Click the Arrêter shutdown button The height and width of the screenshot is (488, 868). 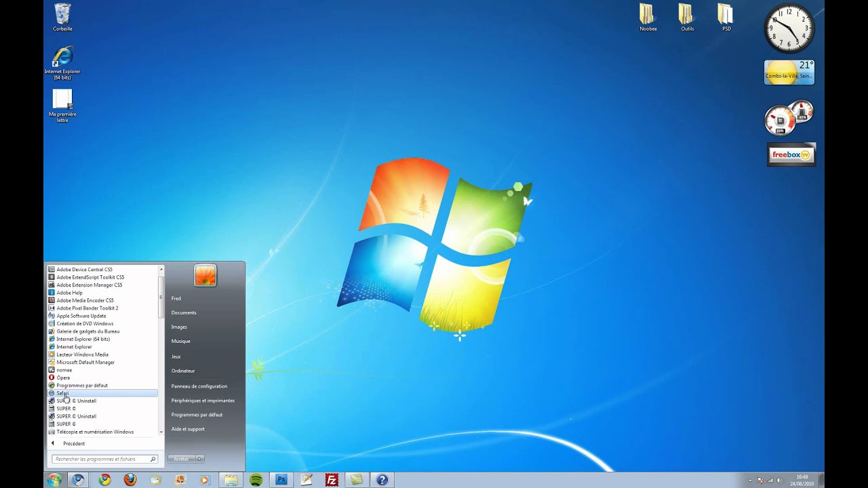point(181,459)
